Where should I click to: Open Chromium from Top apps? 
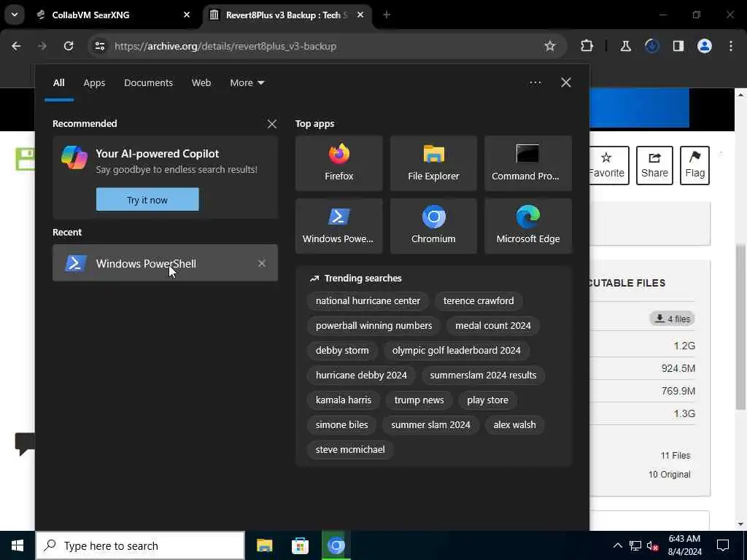tap(433, 226)
